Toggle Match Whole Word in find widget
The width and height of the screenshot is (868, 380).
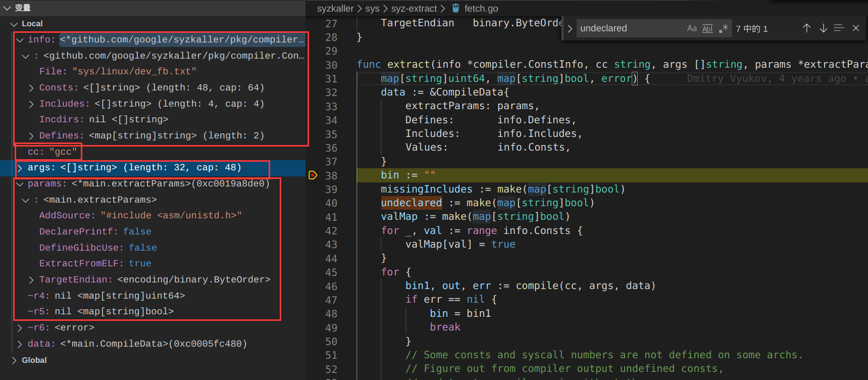point(707,29)
